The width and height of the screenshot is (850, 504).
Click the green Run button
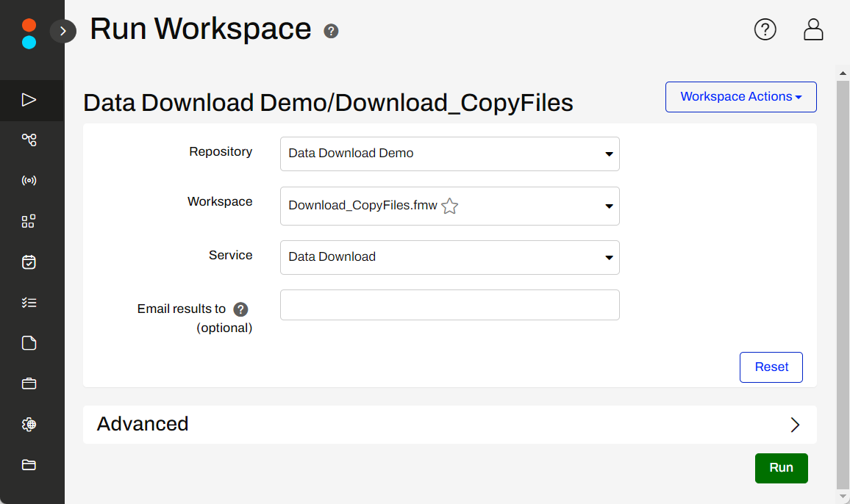point(781,468)
